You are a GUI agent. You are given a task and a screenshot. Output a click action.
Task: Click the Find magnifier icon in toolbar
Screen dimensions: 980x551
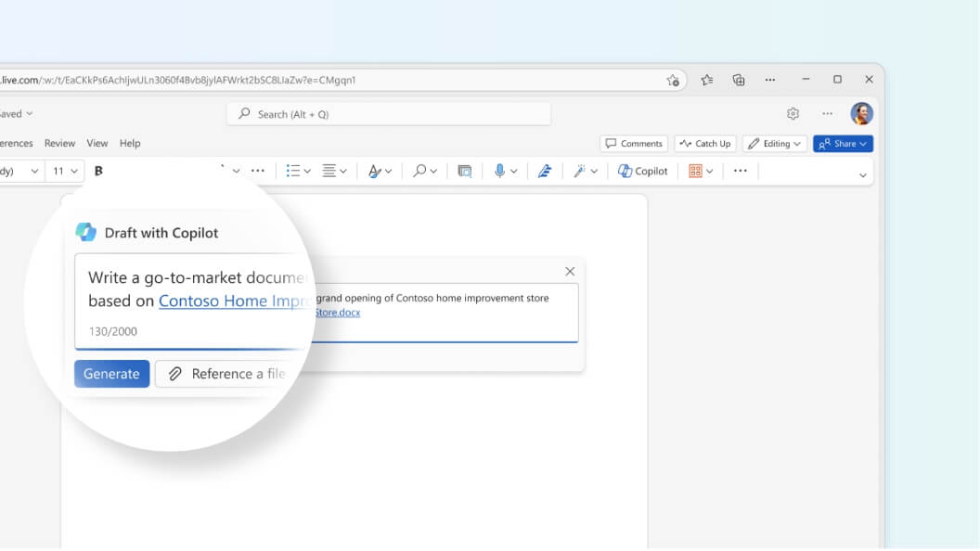pyautogui.click(x=419, y=171)
